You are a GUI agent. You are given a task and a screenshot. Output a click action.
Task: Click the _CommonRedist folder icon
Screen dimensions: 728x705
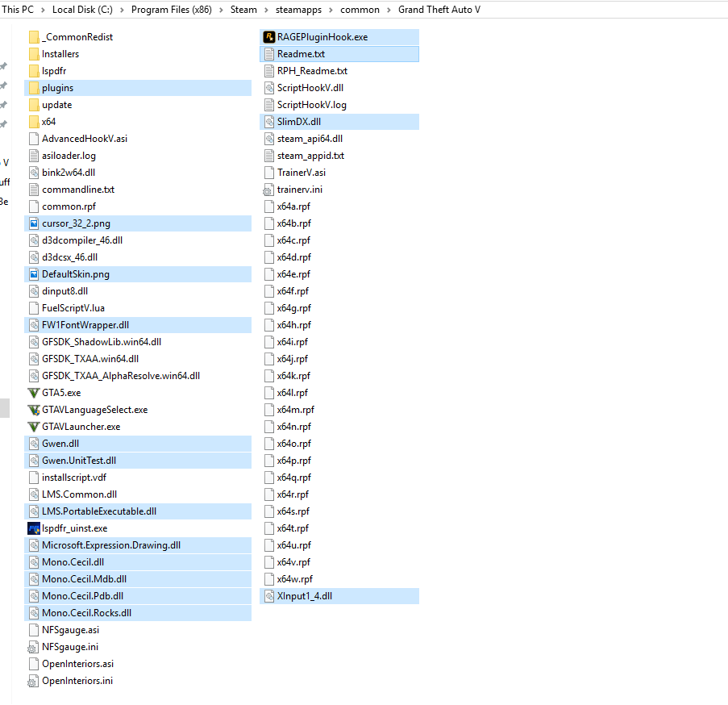point(34,37)
